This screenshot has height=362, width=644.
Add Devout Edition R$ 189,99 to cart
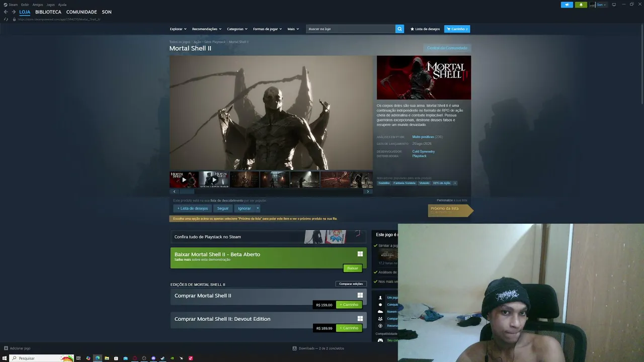(349, 328)
